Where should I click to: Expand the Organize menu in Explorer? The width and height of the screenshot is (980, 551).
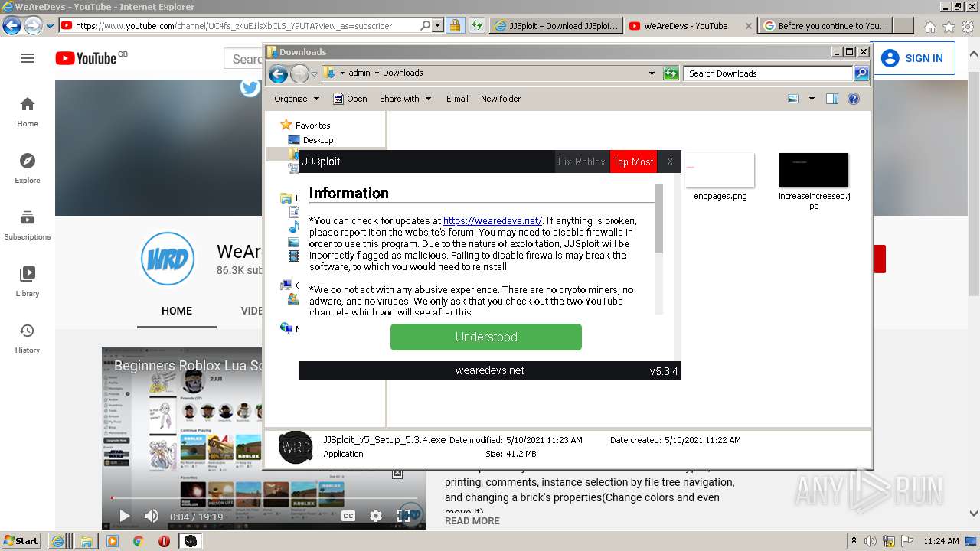(x=296, y=99)
